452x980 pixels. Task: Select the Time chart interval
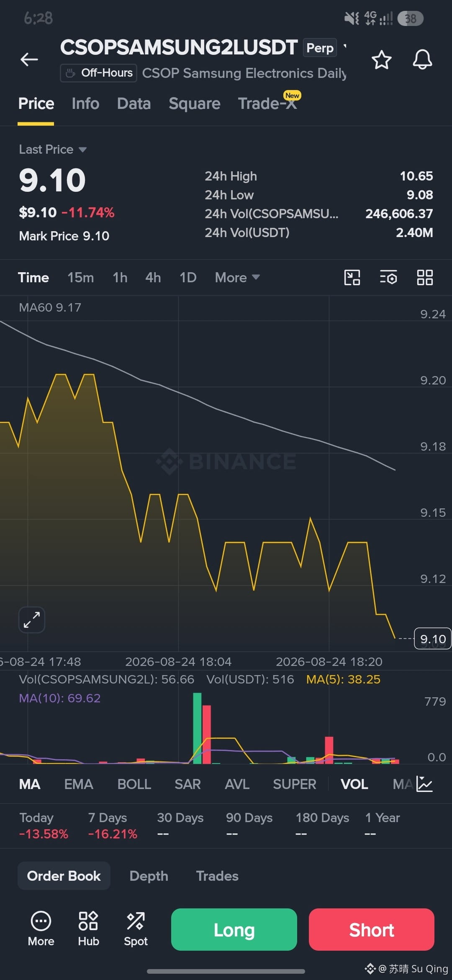[x=33, y=277]
